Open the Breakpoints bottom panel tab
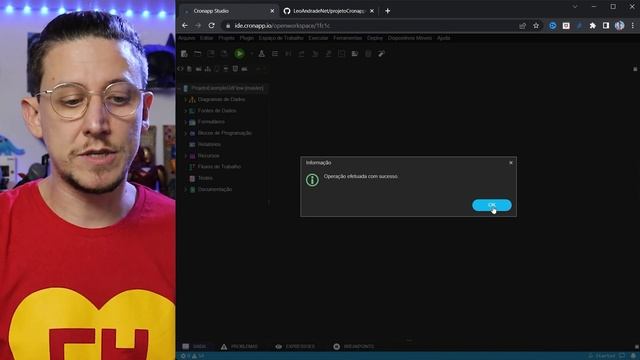This screenshot has width=640, height=360. click(x=354, y=347)
